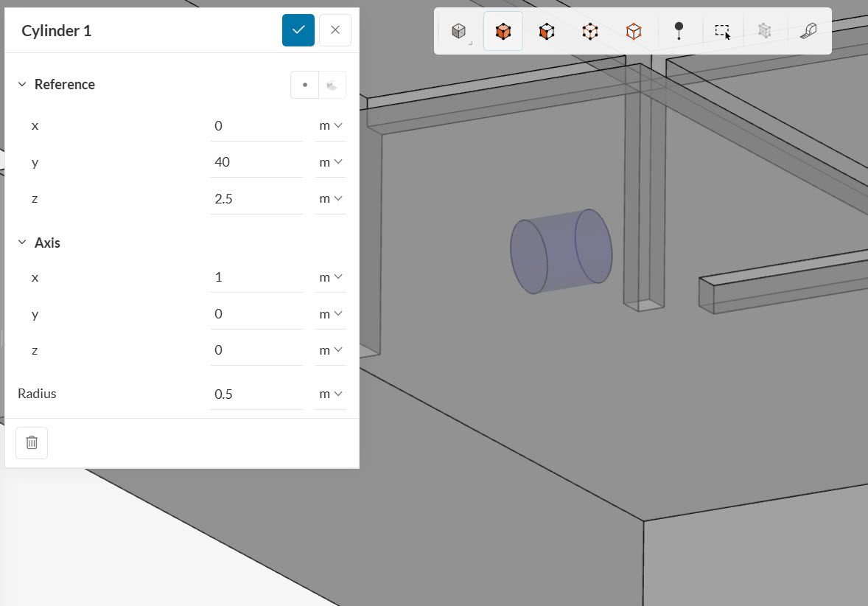Toggle reference point picking mode
The image size is (868, 606).
point(305,85)
